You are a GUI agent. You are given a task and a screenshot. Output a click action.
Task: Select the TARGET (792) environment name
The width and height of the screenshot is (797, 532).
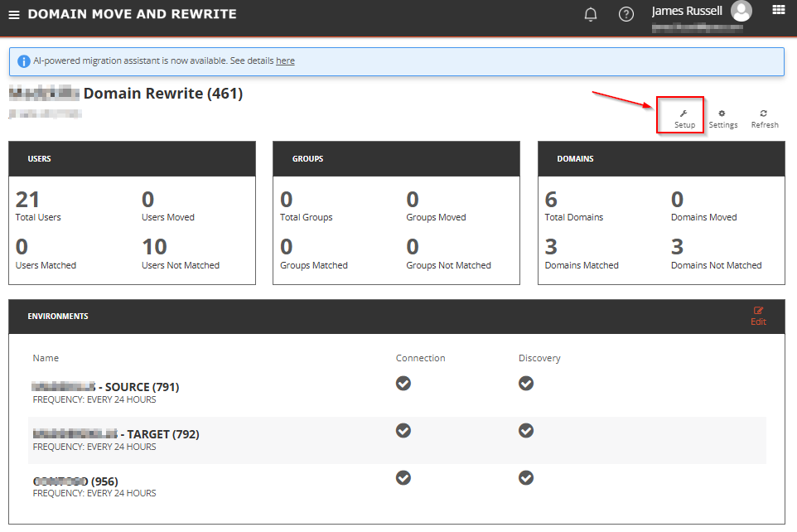coord(116,434)
